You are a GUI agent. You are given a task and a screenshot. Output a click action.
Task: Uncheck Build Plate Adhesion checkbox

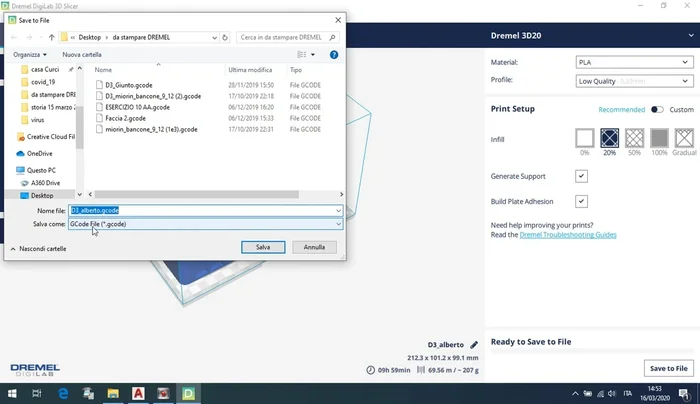pos(581,201)
